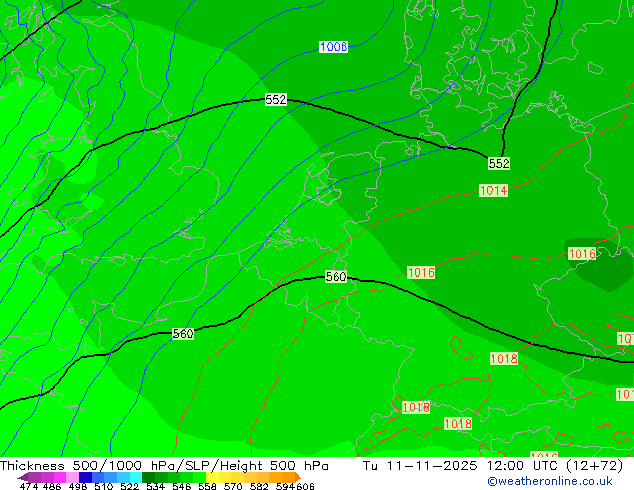634x490 pixels.
Task: Click the 552 label under the vertical black contour
Action: click(x=499, y=163)
